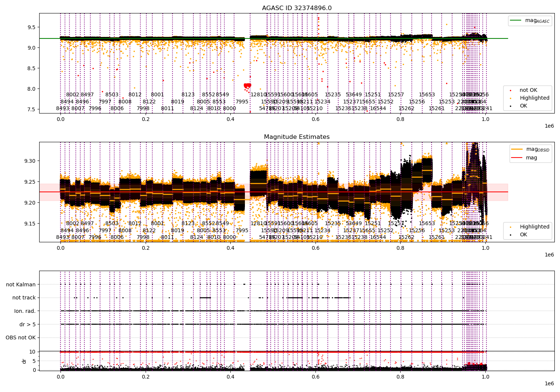Click obsid label 15261 in the middle plot

click(x=437, y=237)
